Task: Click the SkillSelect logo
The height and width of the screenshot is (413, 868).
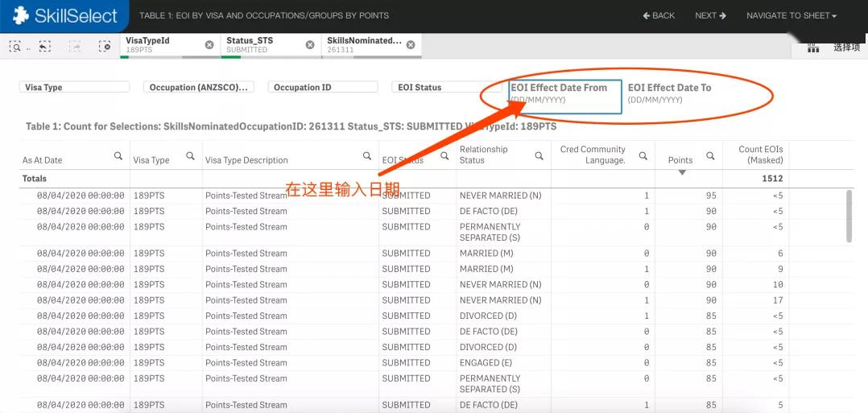Action: pos(65,15)
